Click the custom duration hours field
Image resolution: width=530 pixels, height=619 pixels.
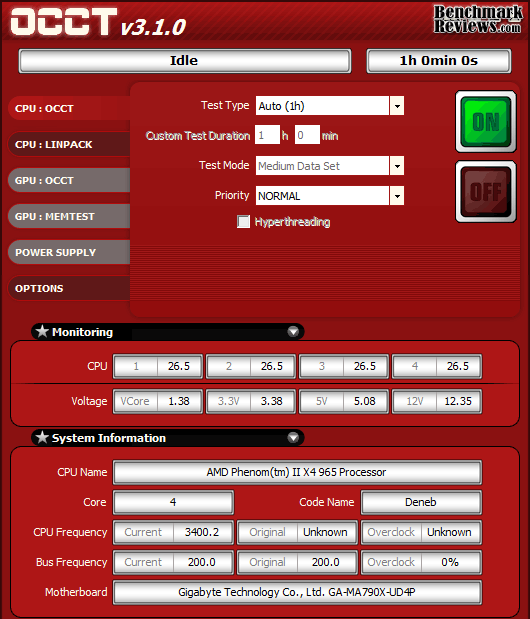coord(267,135)
